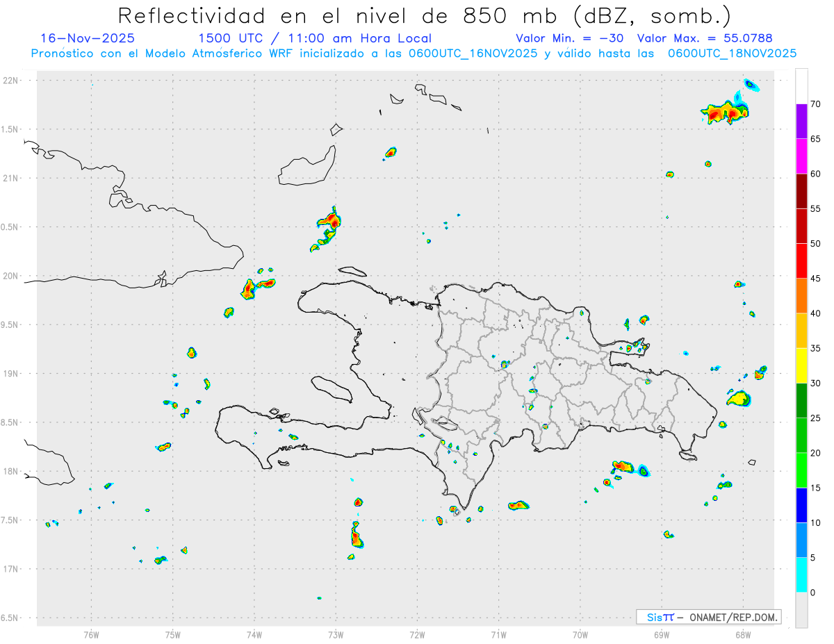This screenshot has width=834, height=644.
Task: Click the colorbar scale label '15'
Action: pyautogui.click(x=817, y=488)
